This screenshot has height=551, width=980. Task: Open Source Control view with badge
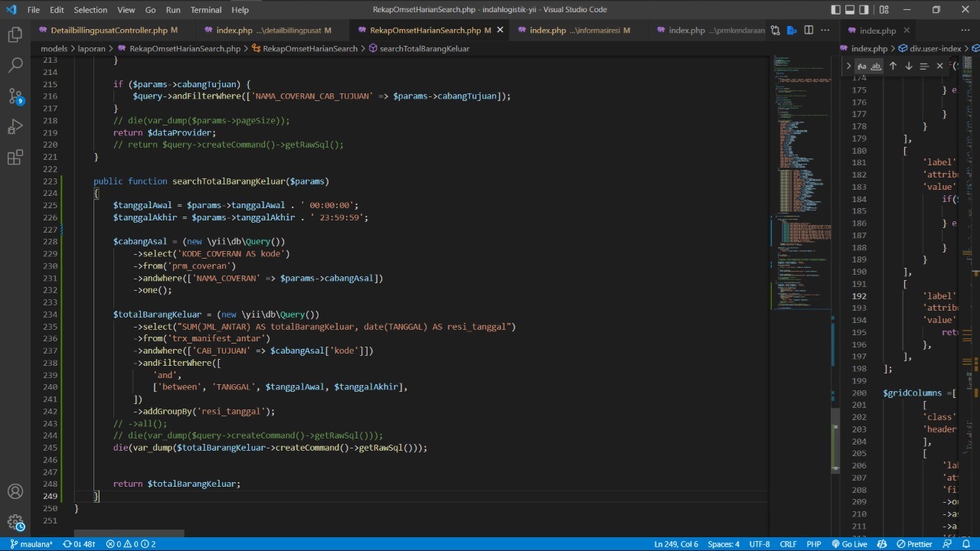[x=15, y=96]
